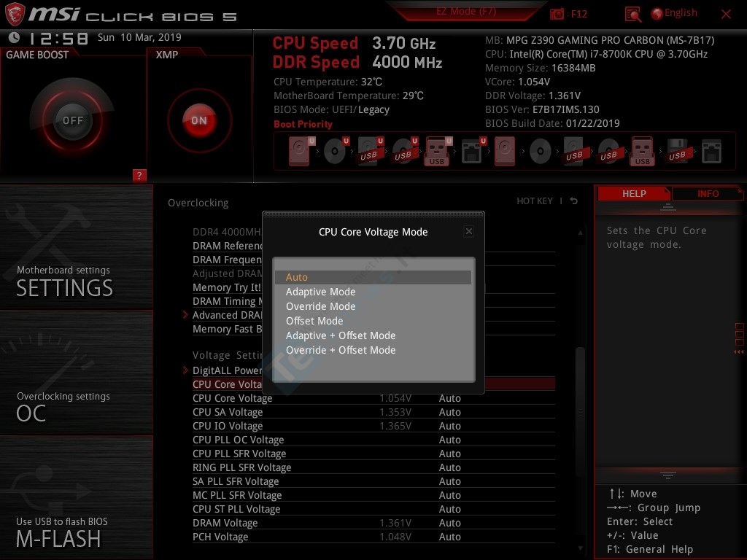Click the English language globe icon
The width and height of the screenshot is (747, 560).
tap(656, 13)
